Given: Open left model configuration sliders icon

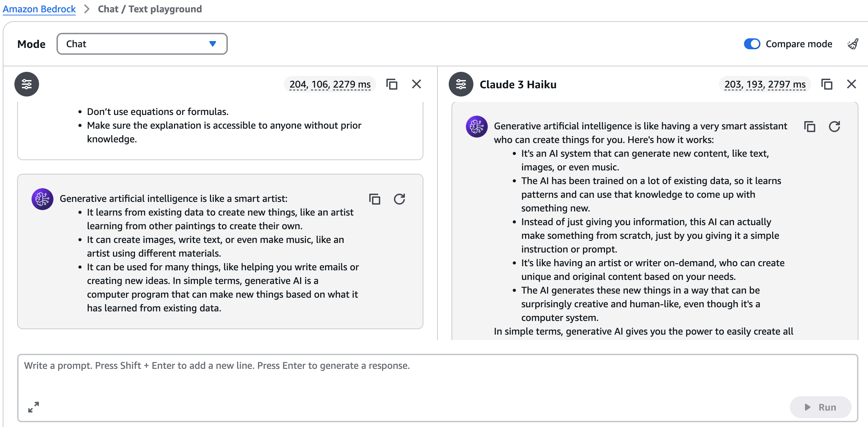Looking at the screenshot, I should pyautogui.click(x=27, y=84).
